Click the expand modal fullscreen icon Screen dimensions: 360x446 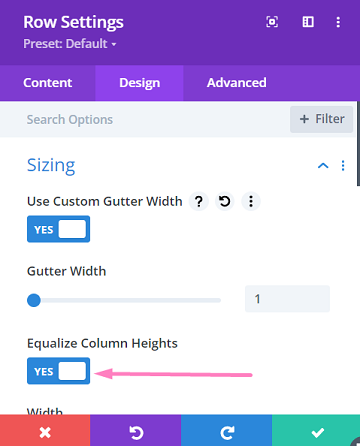(x=272, y=22)
